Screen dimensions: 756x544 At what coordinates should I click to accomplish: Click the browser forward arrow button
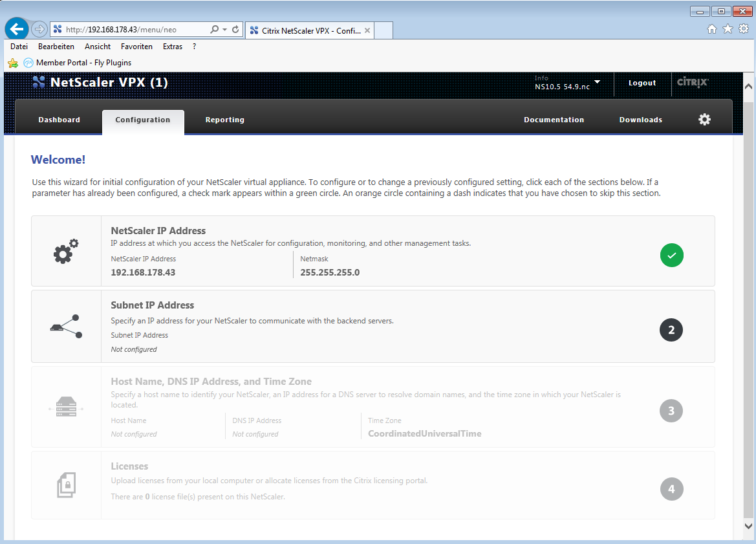39,29
